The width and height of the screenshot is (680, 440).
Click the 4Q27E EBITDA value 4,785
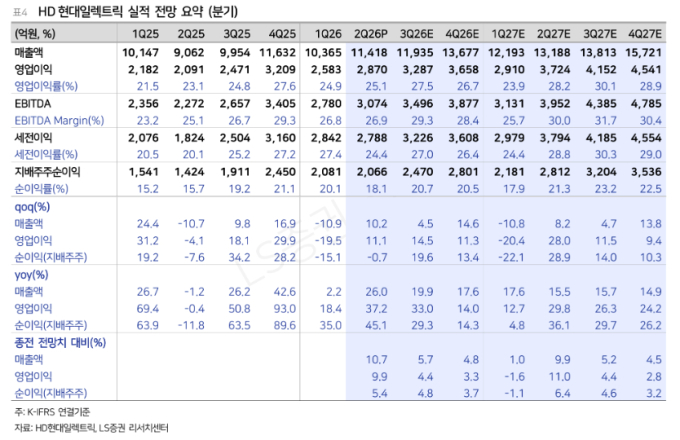[x=647, y=104]
